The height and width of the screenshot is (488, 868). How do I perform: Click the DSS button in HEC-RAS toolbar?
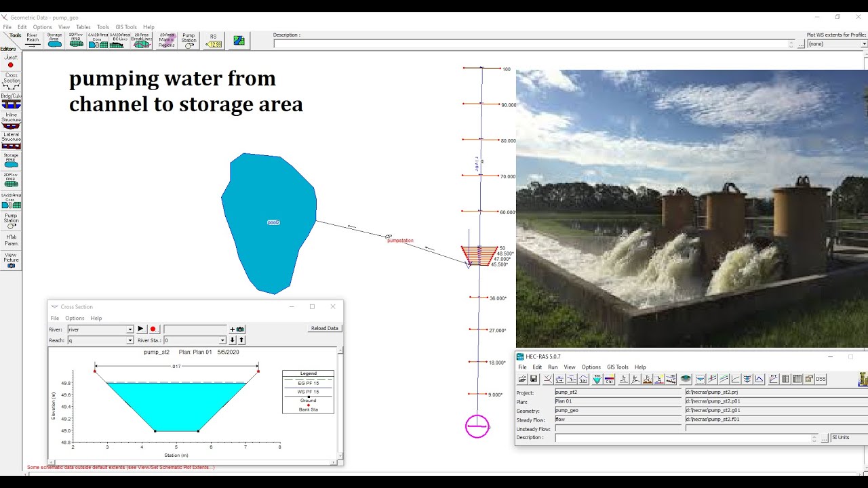821,379
